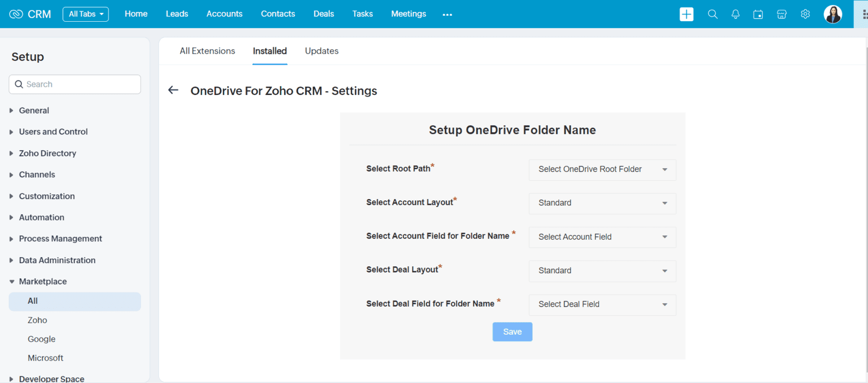Image resolution: width=868 pixels, height=383 pixels.
Task: Show more modules via the ellipsis
Action: click(x=447, y=15)
